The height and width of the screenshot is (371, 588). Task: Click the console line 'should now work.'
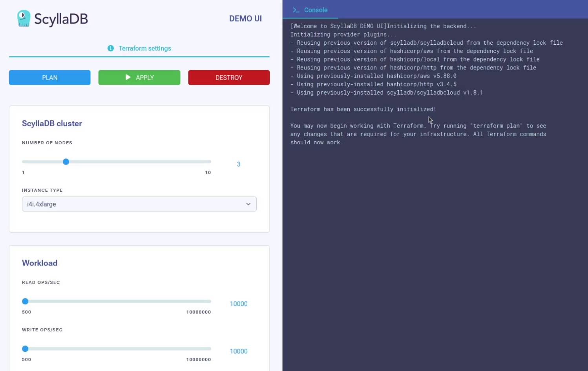(317, 142)
